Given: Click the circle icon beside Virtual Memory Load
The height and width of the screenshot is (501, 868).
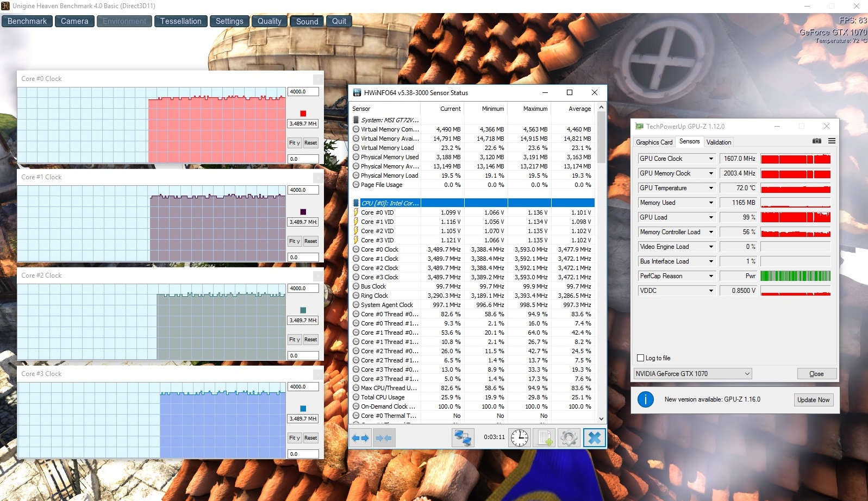Looking at the screenshot, I should pyautogui.click(x=356, y=148).
